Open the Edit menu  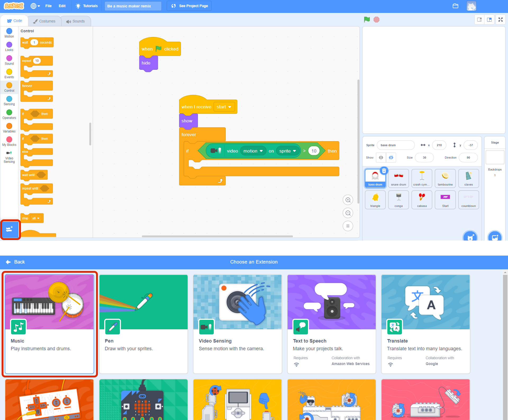62,6
